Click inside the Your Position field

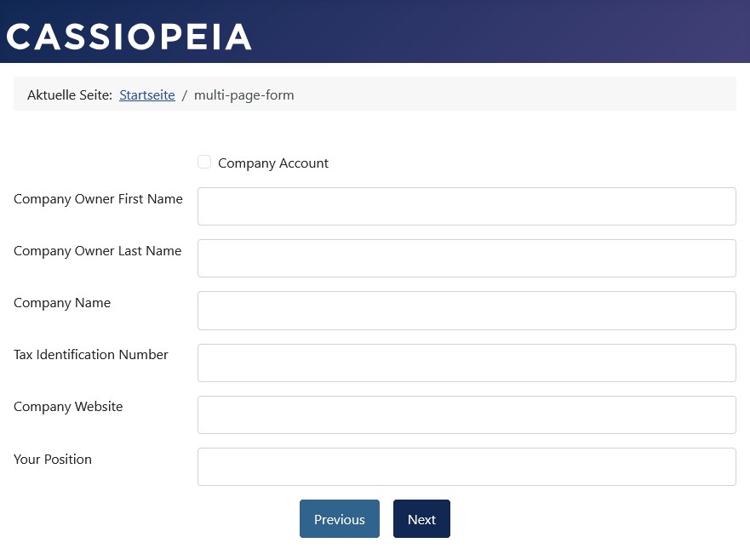pyautogui.click(x=467, y=466)
